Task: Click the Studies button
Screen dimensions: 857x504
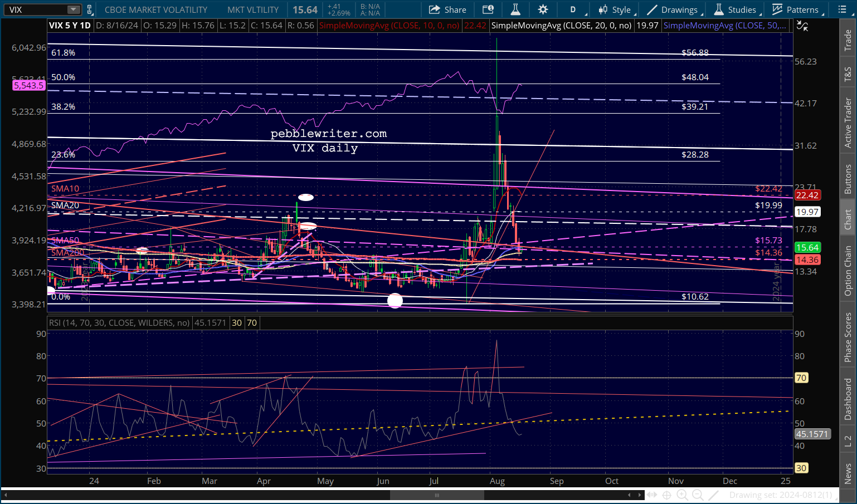Action: click(736, 9)
